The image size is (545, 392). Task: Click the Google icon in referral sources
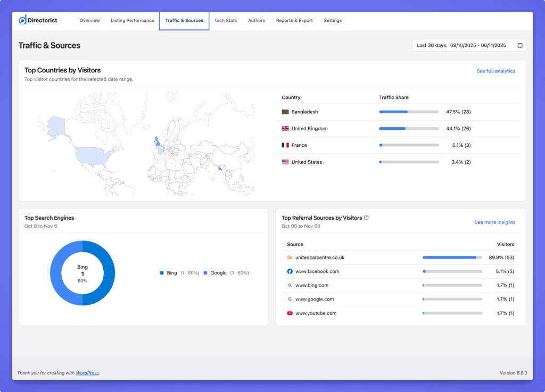290,299
